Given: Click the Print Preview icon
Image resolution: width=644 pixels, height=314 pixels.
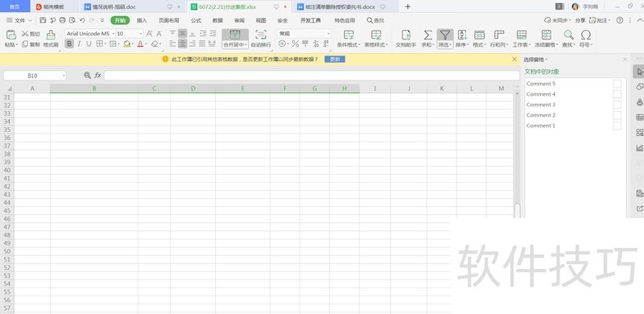Looking at the screenshot, I should (72, 20).
